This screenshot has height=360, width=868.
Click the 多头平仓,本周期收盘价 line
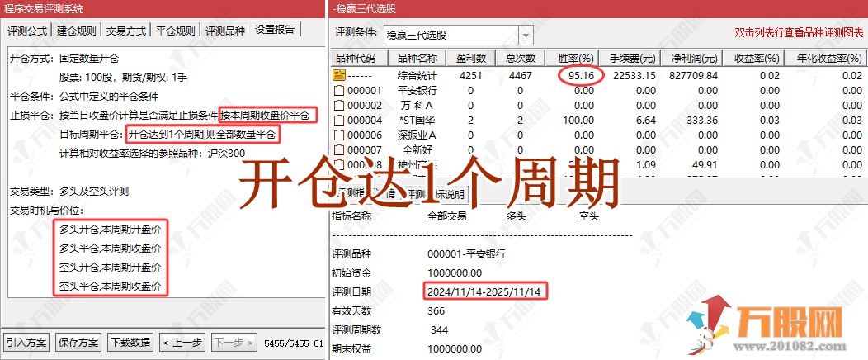[x=111, y=249]
